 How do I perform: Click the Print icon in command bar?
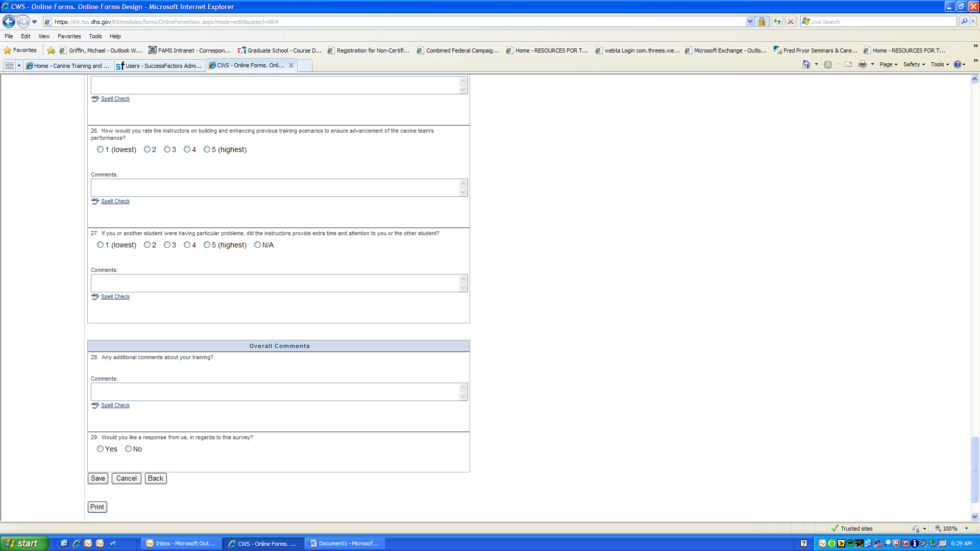(x=862, y=64)
